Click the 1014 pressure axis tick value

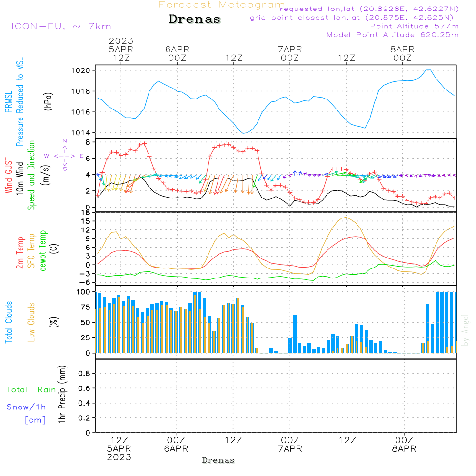click(x=81, y=133)
